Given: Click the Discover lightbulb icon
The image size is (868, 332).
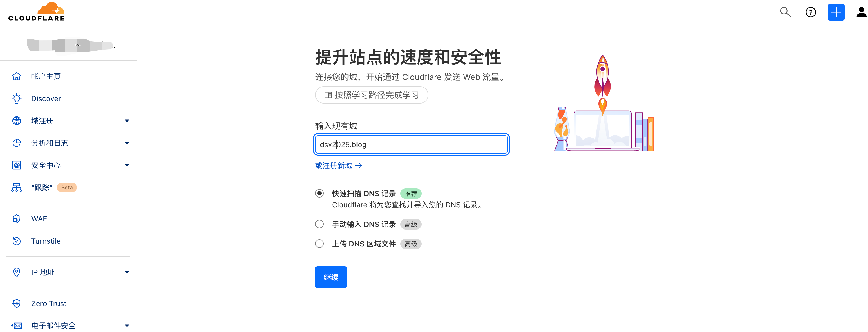Looking at the screenshot, I should [16, 98].
